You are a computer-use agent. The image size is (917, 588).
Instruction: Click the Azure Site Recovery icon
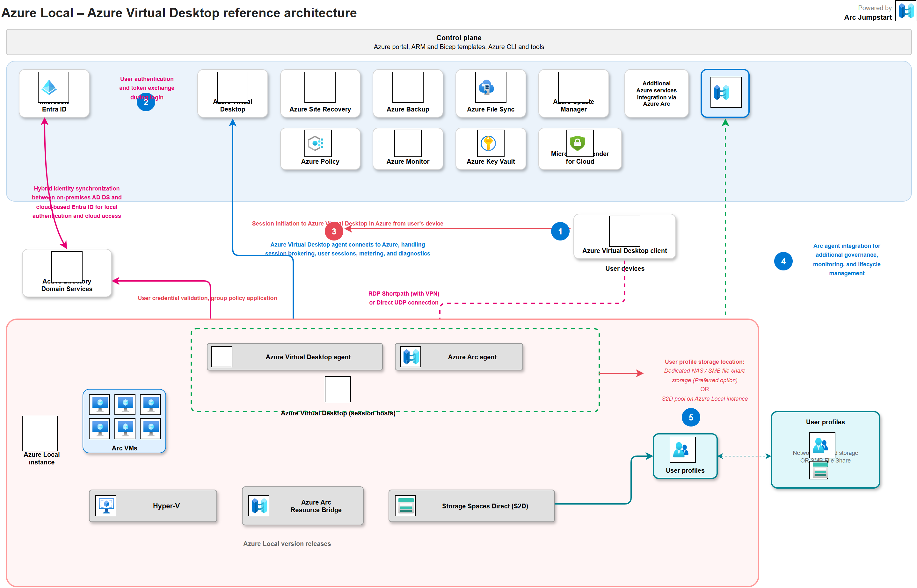pyautogui.click(x=320, y=87)
